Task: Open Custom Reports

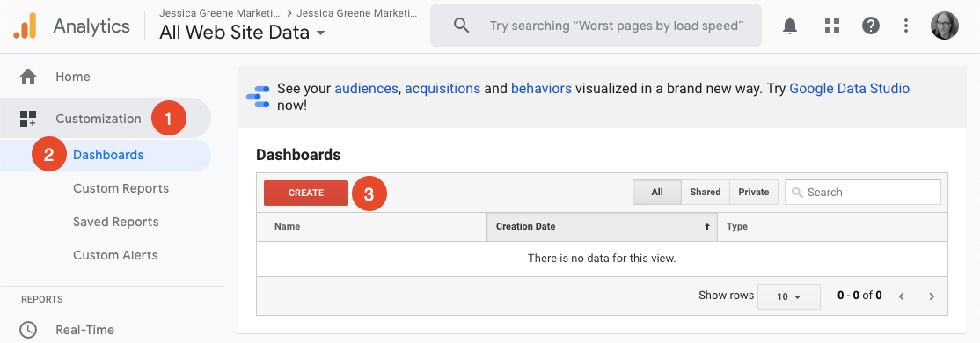Action: tap(121, 189)
